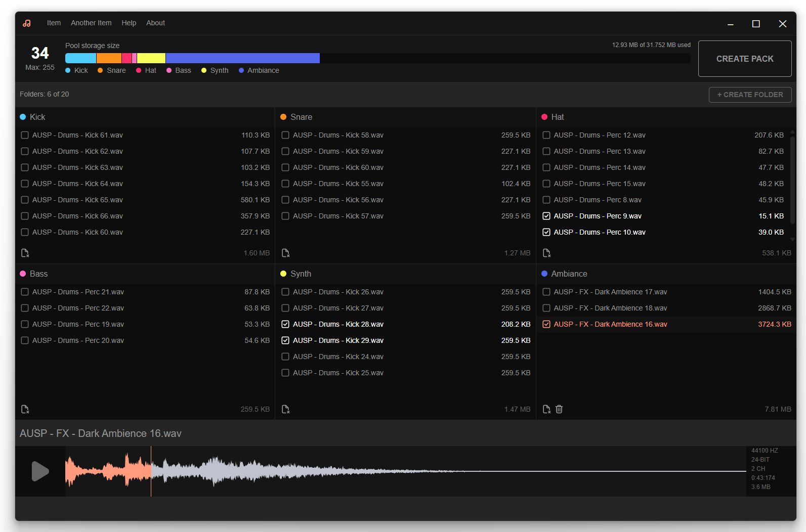Click the pink dot beside Bass folder title

tap(23, 274)
